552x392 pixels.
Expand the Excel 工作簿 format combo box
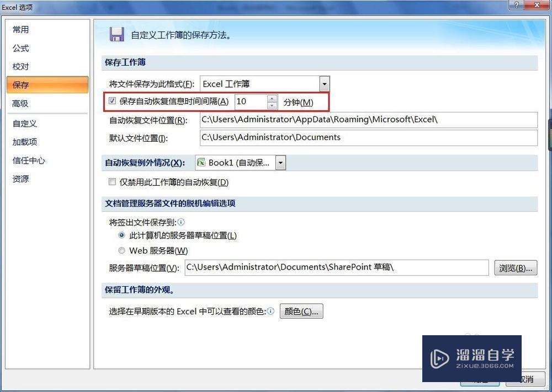coord(324,84)
